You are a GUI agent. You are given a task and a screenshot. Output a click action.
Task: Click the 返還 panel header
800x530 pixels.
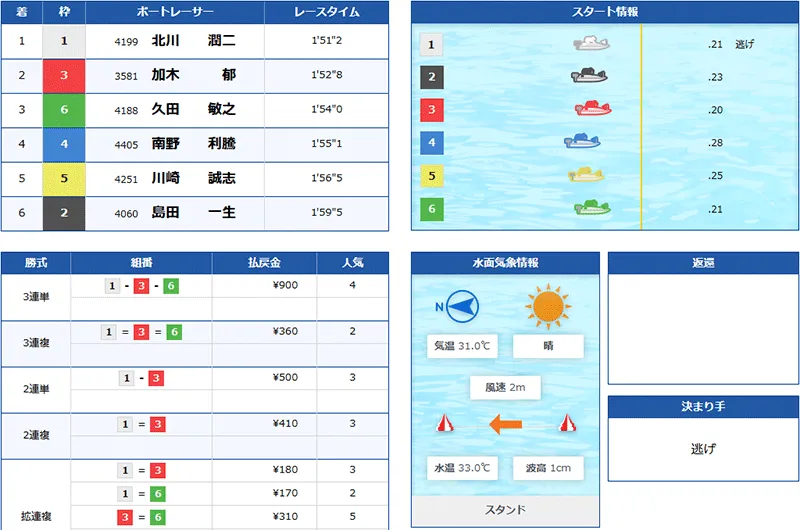tap(703, 263)
